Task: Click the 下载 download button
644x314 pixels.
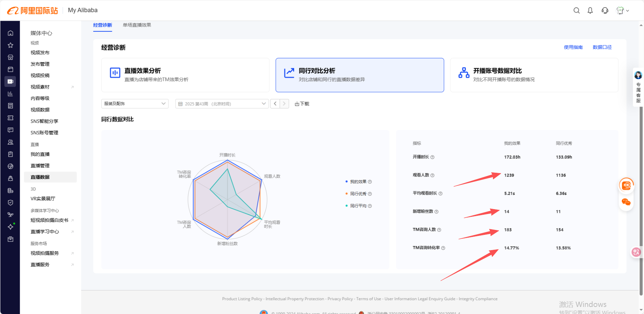Action: (302, 104)
